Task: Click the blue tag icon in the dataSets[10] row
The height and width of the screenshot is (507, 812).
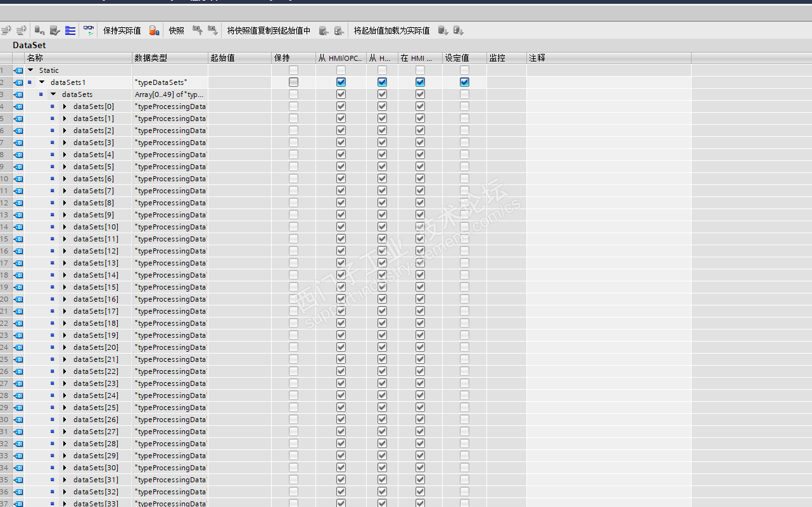Action: coord(18,227)
